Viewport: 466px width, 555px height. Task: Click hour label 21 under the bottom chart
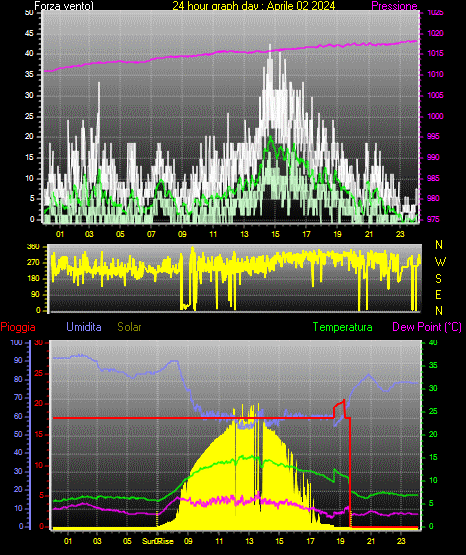pos(370,541)
